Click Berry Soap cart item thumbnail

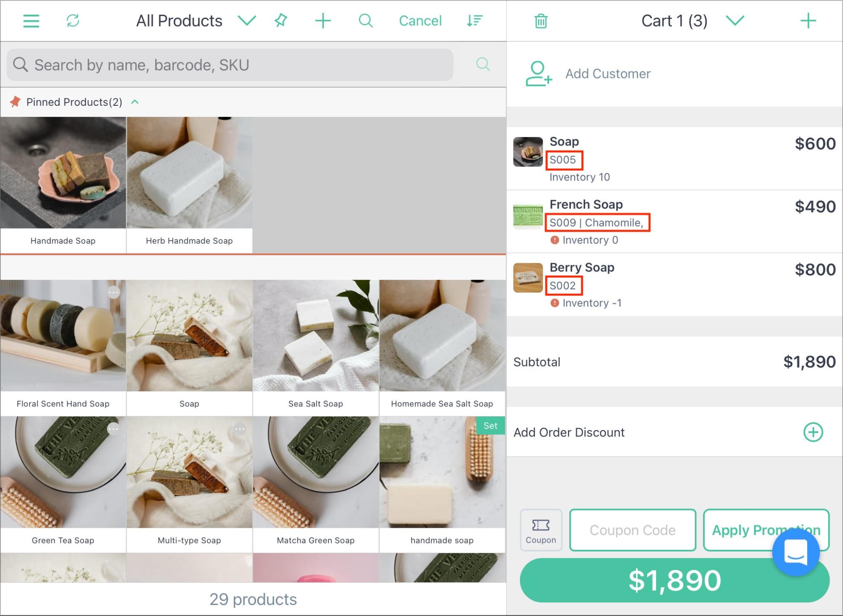pos(528,278)
